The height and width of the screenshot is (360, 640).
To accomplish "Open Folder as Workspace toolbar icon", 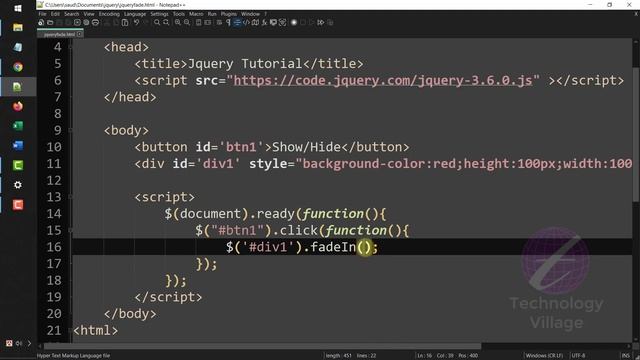I will pyautogui.click(x=273, y=22).
